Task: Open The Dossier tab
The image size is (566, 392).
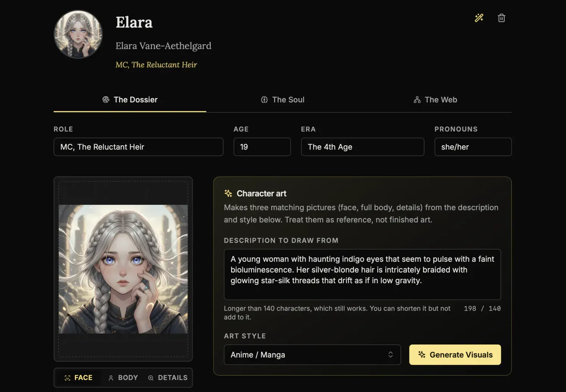Action: (130, 100)
